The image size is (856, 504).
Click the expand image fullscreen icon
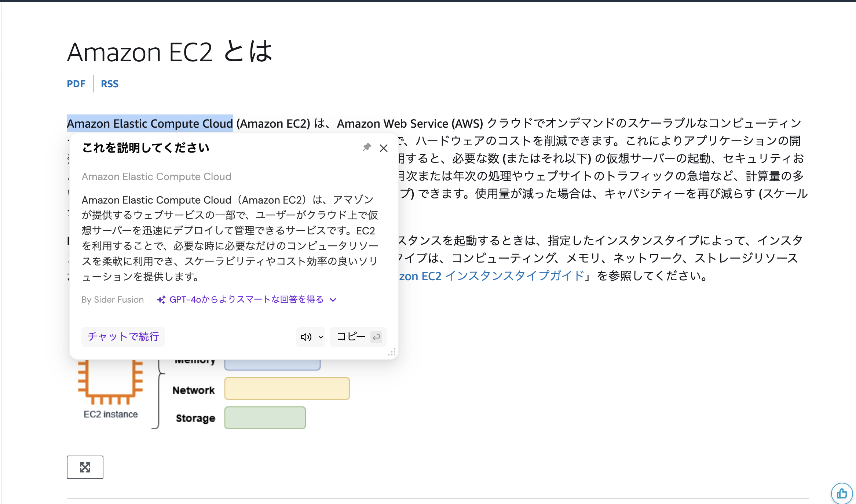(85, 467)
